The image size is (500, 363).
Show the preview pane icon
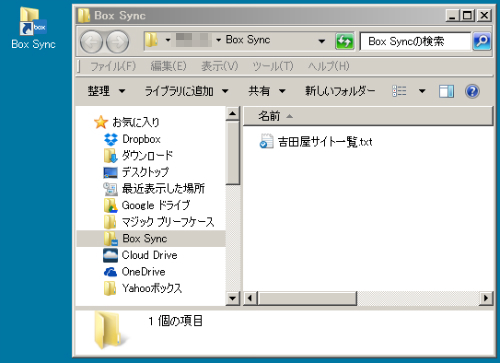pyautogui.click(x=446, y=91)
